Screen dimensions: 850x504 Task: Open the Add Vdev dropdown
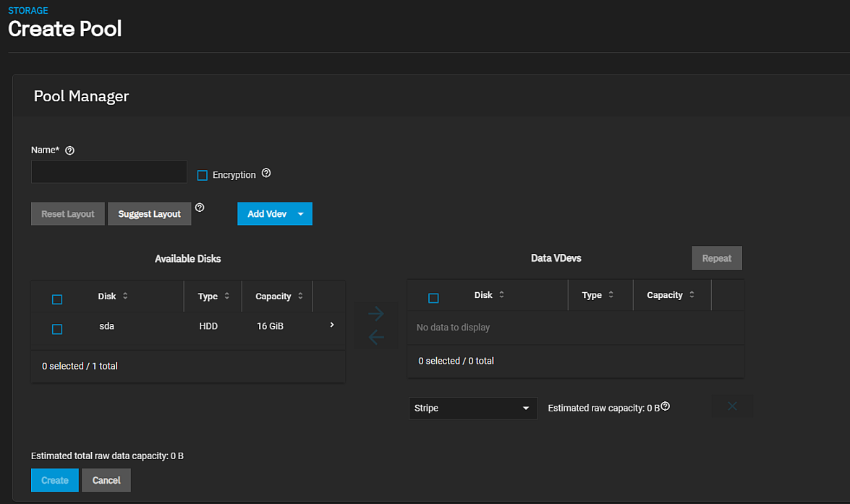[x=300, y=214]
